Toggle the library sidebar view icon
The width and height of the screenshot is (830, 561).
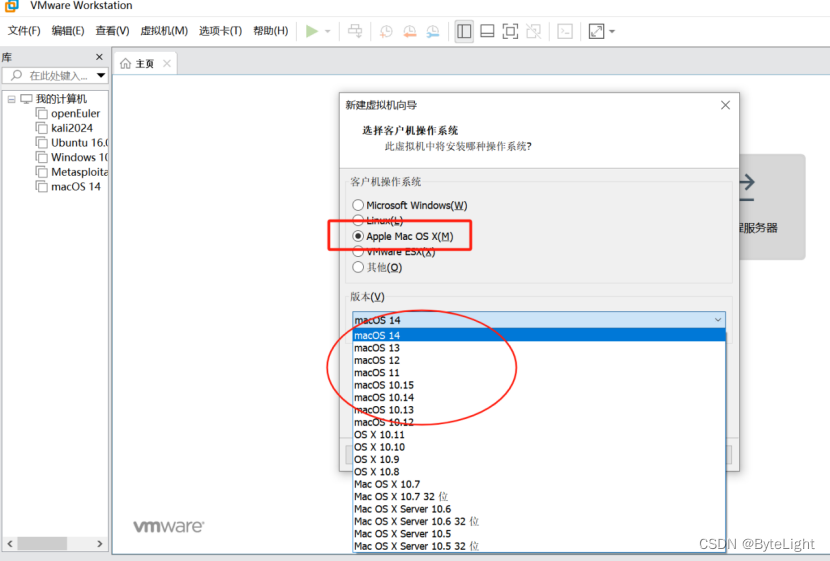pyautogui.click(x=464, y=31)
